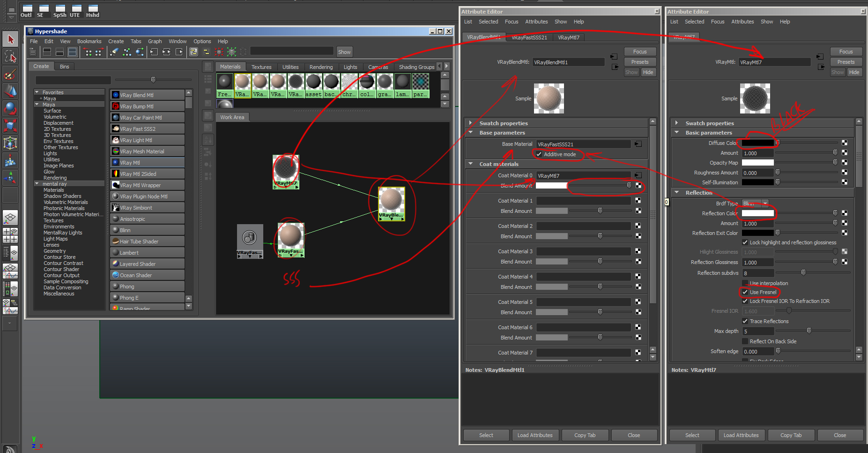Image resolution: width=868 pixels, height=453 pixels.
Task: Open Attributes menu in left Attribute Editor
Action: (536, 22)
